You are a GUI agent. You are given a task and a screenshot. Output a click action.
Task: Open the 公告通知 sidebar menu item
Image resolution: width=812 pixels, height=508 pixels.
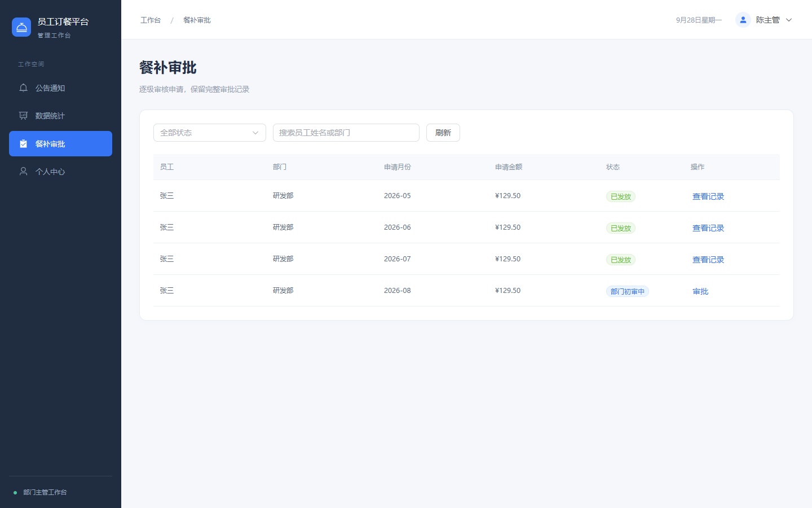(x=60, y=88)
